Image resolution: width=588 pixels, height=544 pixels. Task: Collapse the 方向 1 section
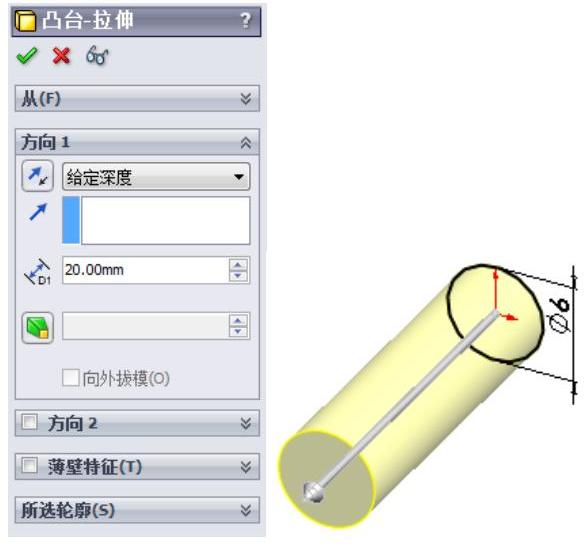pyautogui.click(x=246, y=142)
